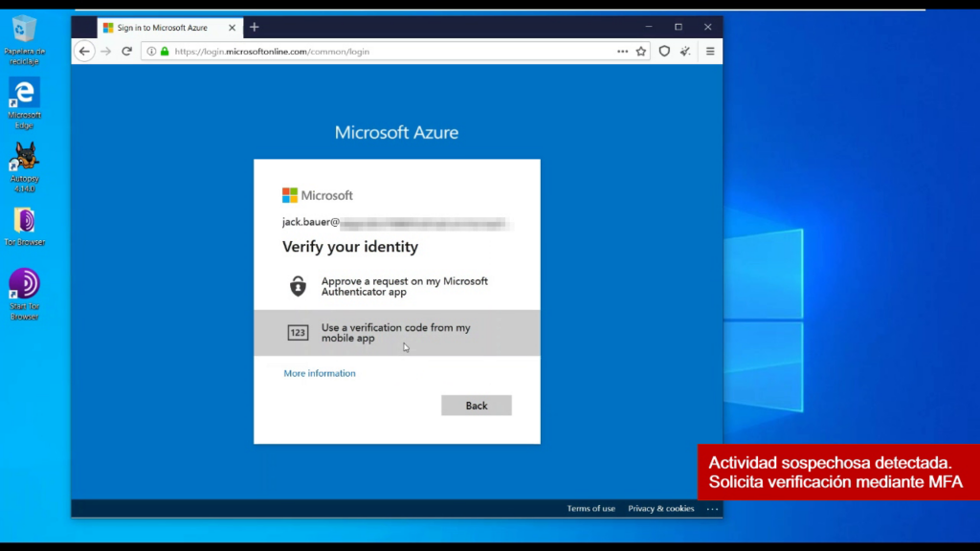Screen dimensions: 980x551
Task: Open the footer ellipsis options
Action: point(712,509)
